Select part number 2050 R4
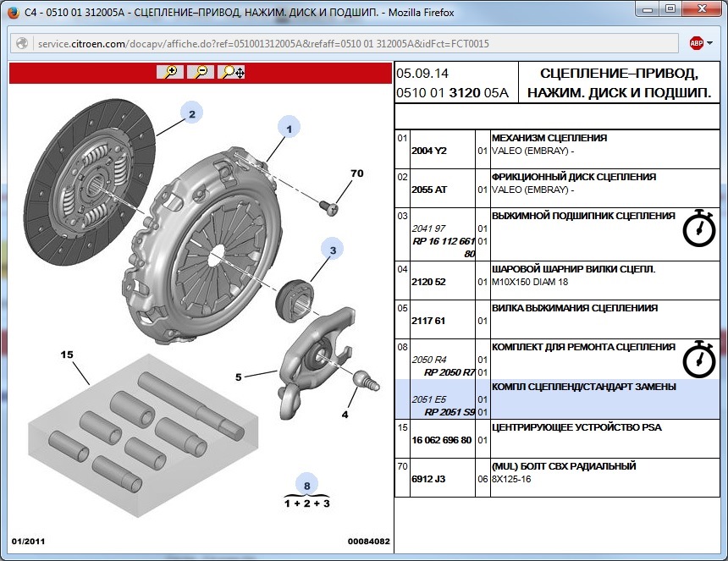The width and height of the screenshot is (728, 561). pos(429,360)
